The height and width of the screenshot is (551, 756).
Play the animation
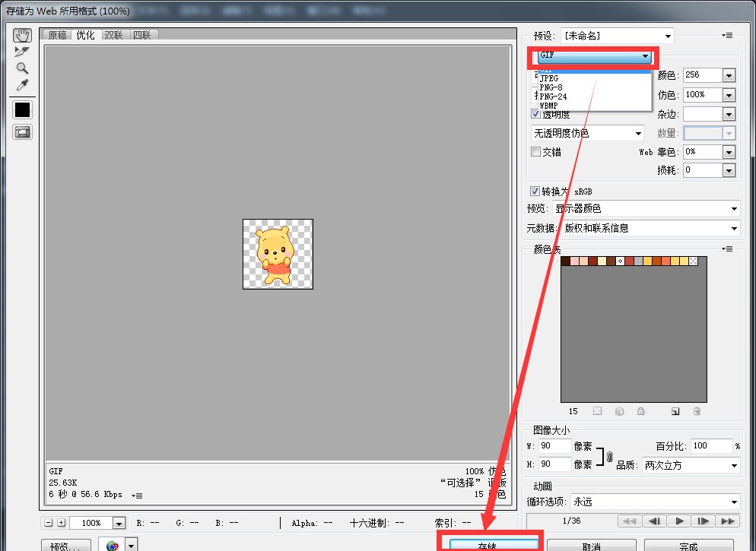coord(679,521)
